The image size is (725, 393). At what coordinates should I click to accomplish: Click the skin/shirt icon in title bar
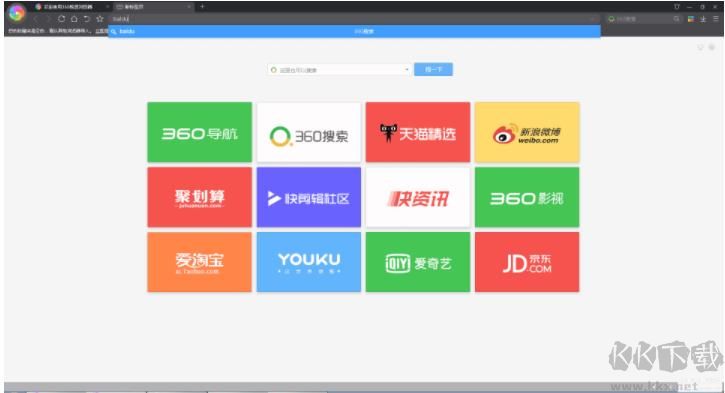click(x=676, y=6)
